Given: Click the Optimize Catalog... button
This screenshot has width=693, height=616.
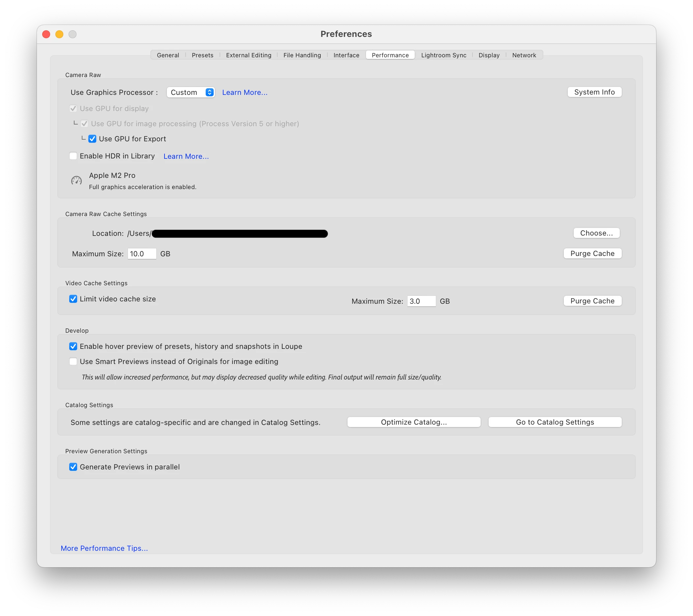Looking at the screenshot, I should tap(414, 422).
